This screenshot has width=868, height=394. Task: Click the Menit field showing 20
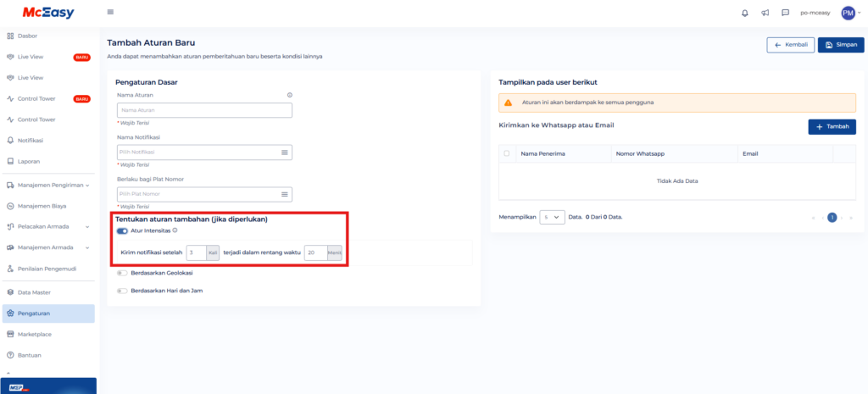coord(315,252)
